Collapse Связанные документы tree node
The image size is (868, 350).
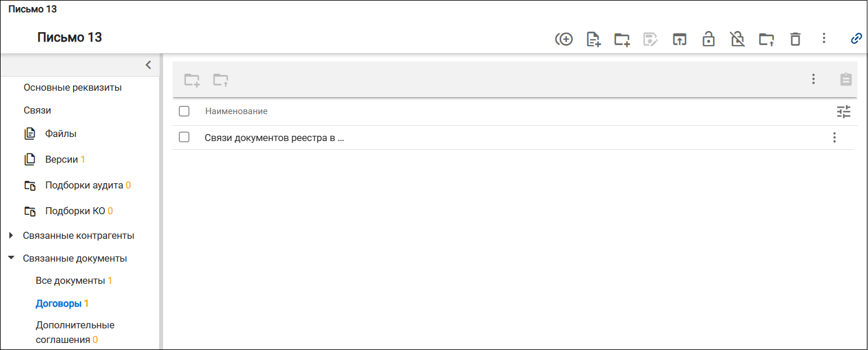click(x=11, y=258)
